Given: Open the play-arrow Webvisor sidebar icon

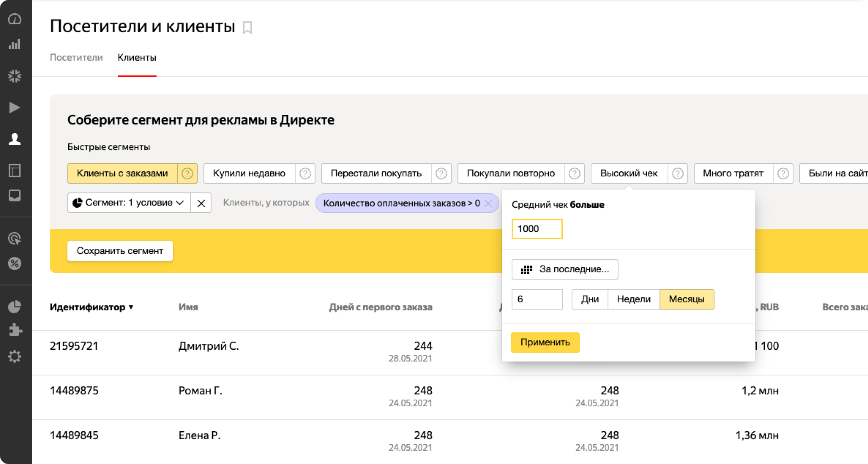Looking at the screenshot, I should pos(15,107).
